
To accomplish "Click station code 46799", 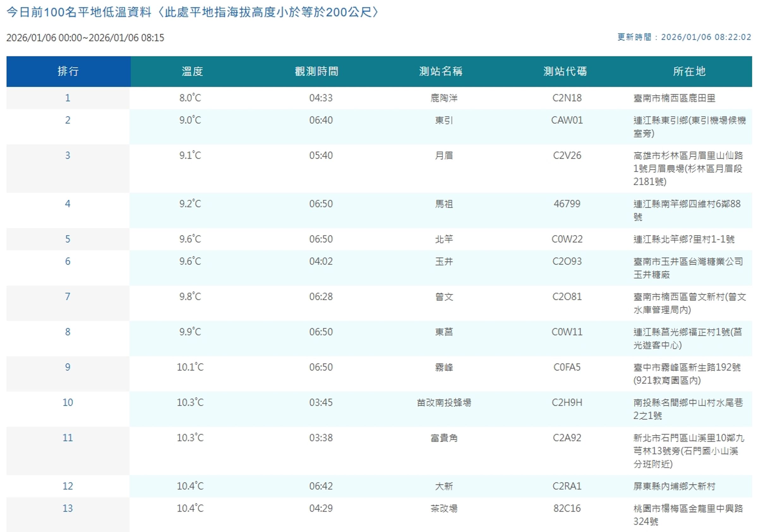I will (567, 204).
